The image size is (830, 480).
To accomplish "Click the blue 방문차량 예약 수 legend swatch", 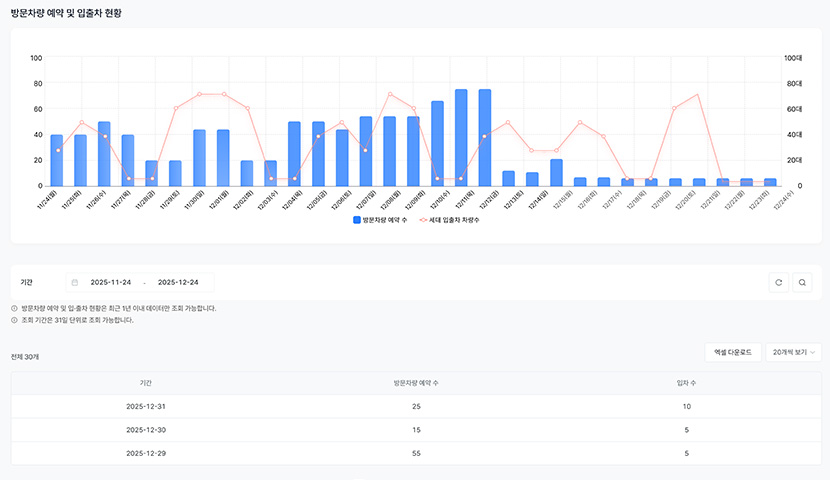I will click(357, 219).
